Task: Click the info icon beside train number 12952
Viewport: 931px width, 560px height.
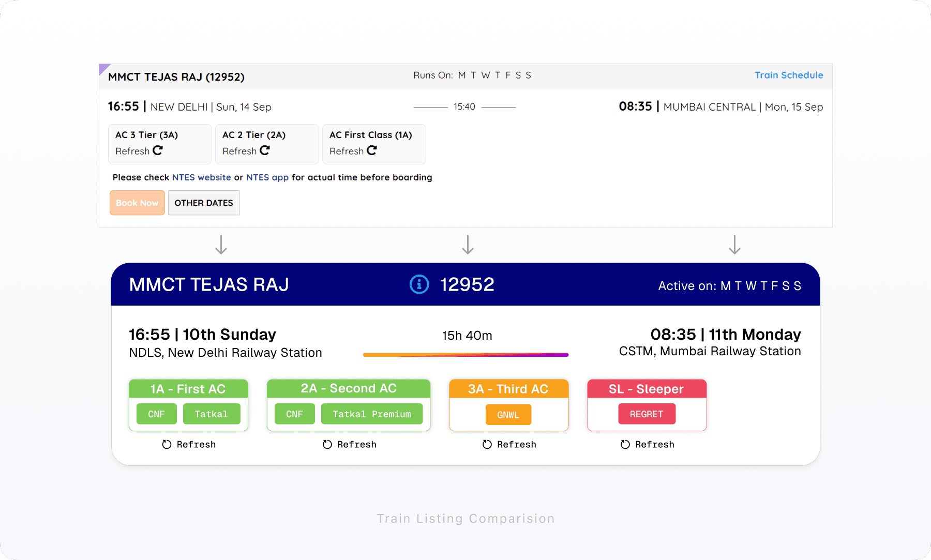Action: click(419, 284)
